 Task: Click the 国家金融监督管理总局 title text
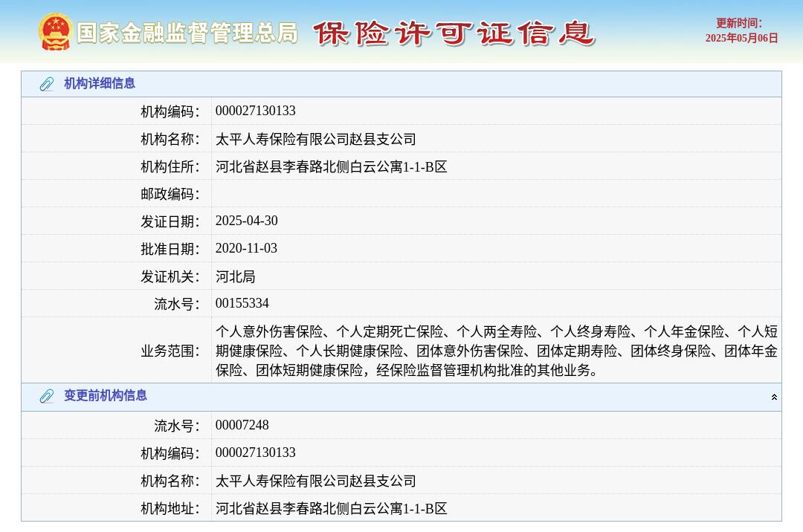pyautogui.click(x=187, y=33)
